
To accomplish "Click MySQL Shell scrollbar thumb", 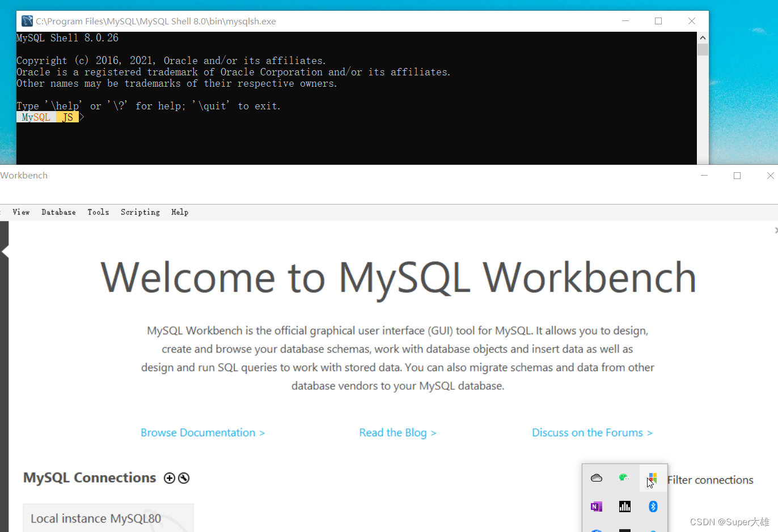I will [703, 49].
